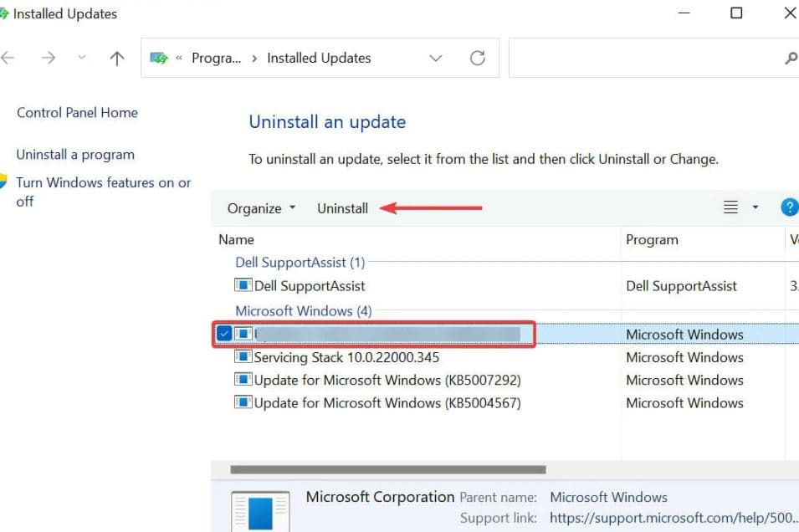
Task: Click the selected blurred update's icon
Action: pyautogui.click(x=243, y=334)
